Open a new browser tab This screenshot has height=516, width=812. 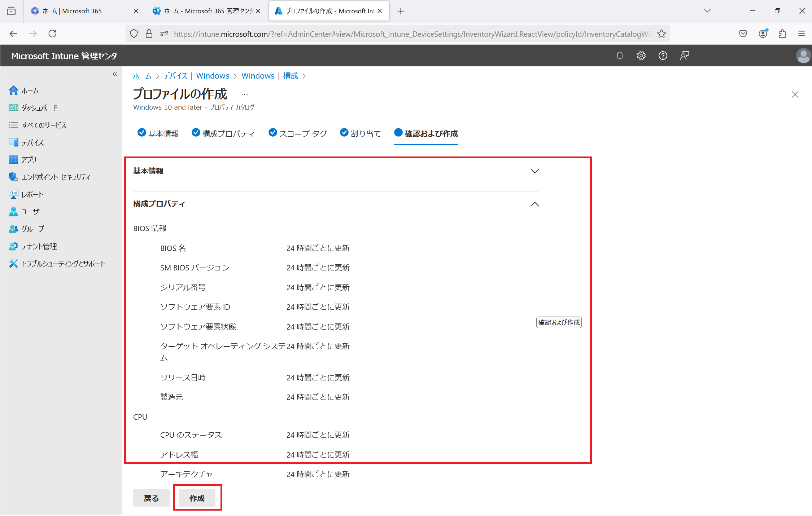coord(401,11)
